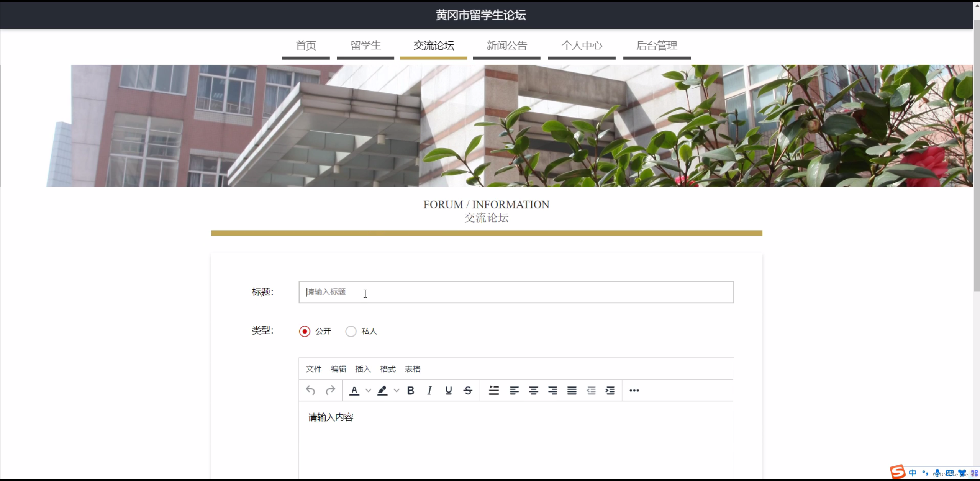Click the 标题 input field
Viewport: 980px width, 481px height.
(x=516, y=292)
